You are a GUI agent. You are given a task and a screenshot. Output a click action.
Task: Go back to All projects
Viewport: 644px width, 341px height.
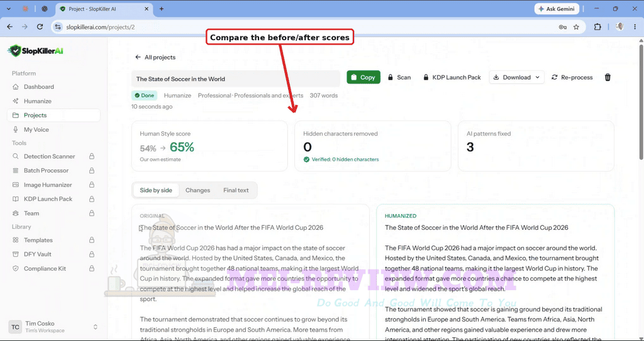[x=155, y=57]
